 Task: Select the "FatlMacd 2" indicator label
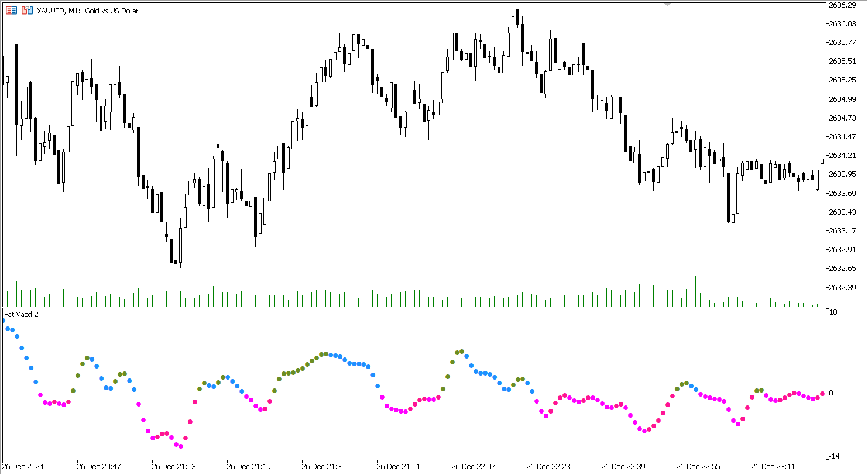pos(21,315)
